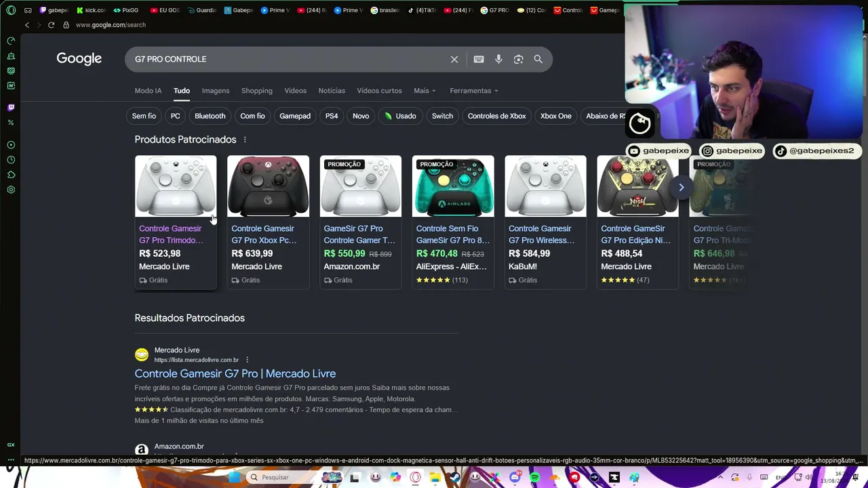Switch to the kick.com browser tab
This screenshot has width=868, height=488.
tap(90, 10)
